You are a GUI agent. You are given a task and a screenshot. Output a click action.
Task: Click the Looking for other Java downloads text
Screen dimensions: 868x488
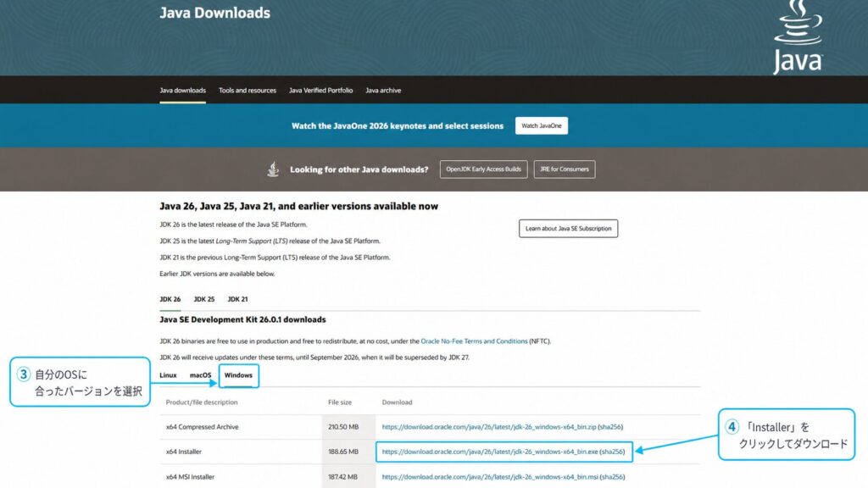pyautogui.click(x=359, y=169)
